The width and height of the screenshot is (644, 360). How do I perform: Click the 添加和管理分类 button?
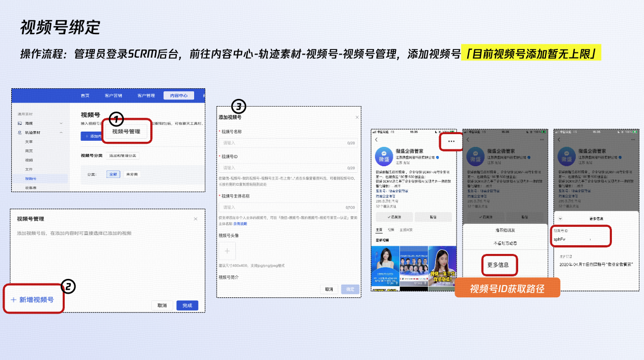(124, 156)
